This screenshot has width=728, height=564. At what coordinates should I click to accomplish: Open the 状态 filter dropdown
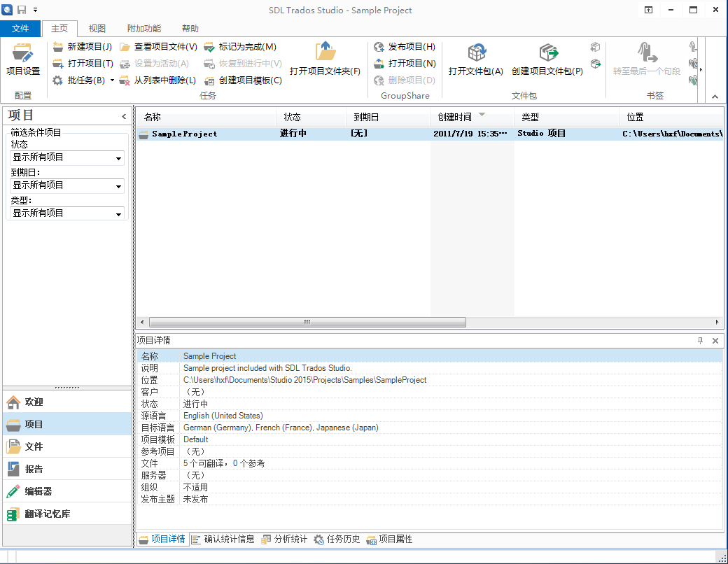click(67, 158)
